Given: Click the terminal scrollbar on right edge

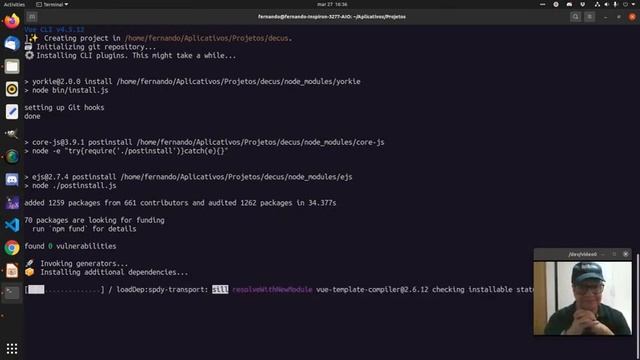Looking at the screenshot, I should 638,306.
